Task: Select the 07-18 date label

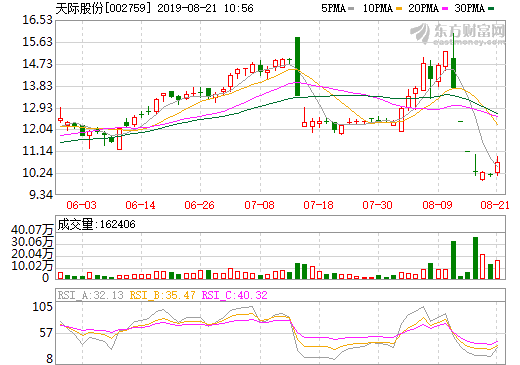Action: tap(318, 205)
